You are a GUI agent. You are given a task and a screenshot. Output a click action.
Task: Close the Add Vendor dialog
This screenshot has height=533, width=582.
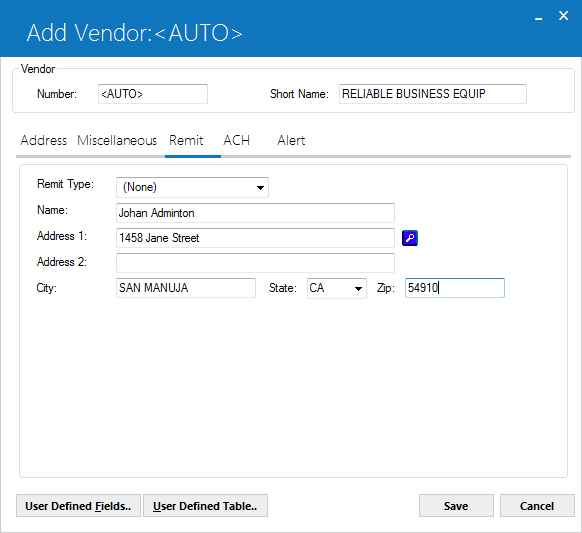pos(563,16)
